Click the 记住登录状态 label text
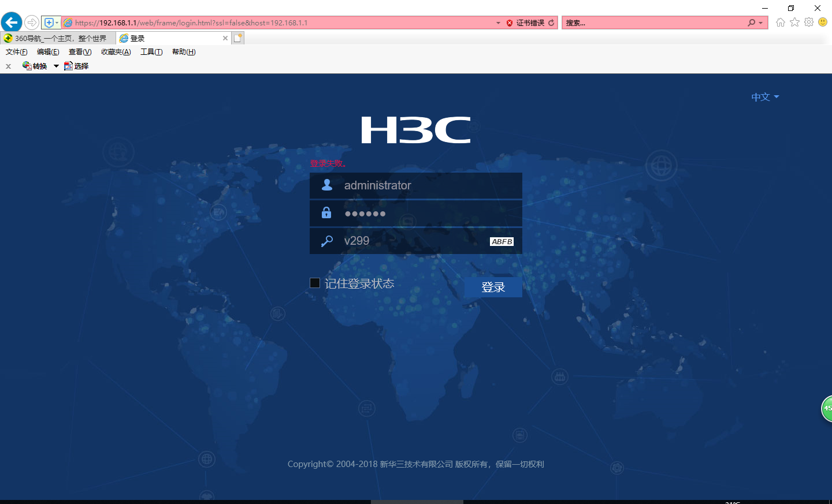 click(359, 283)
